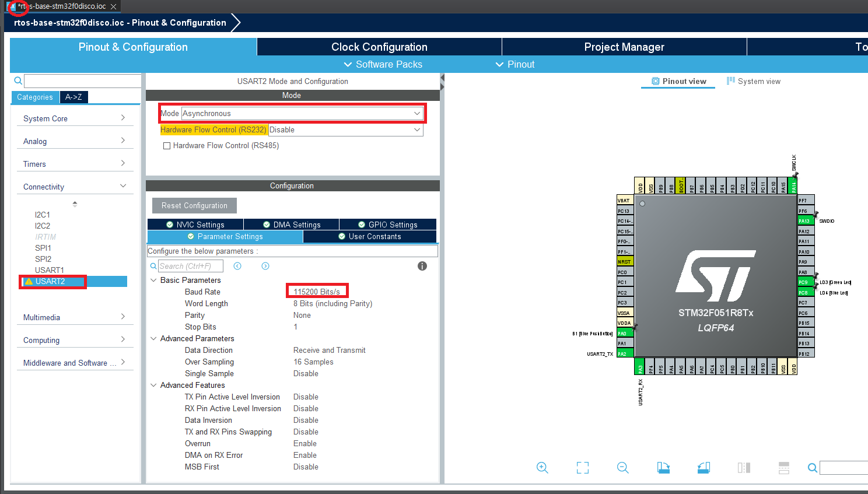Collapse the Advanced Features group
868x494 pixels.
click(x=153, y=385)
